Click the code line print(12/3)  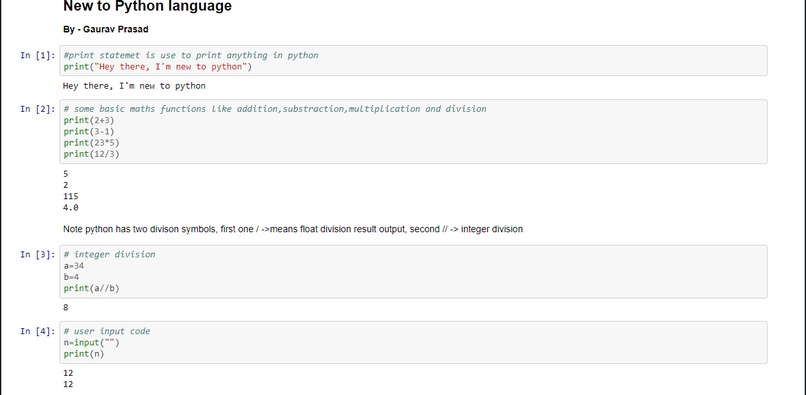[91, 154]
